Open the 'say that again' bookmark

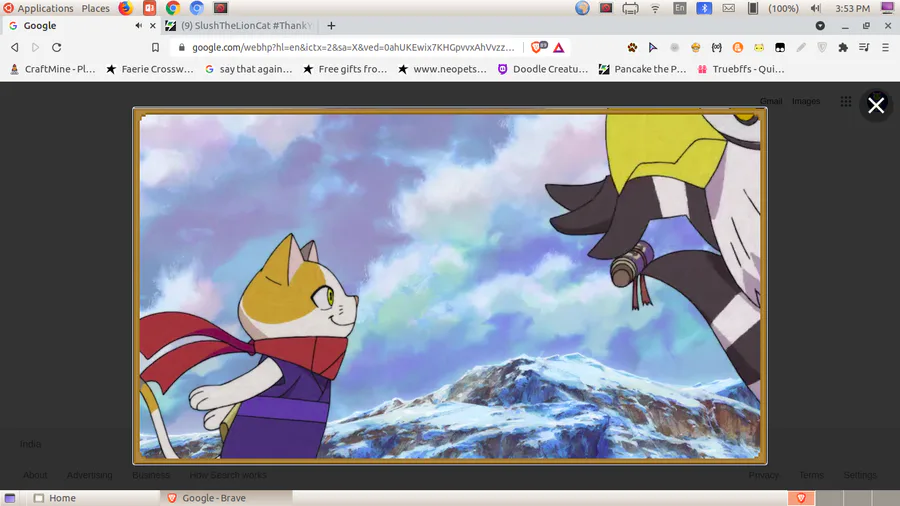(249, 69)
